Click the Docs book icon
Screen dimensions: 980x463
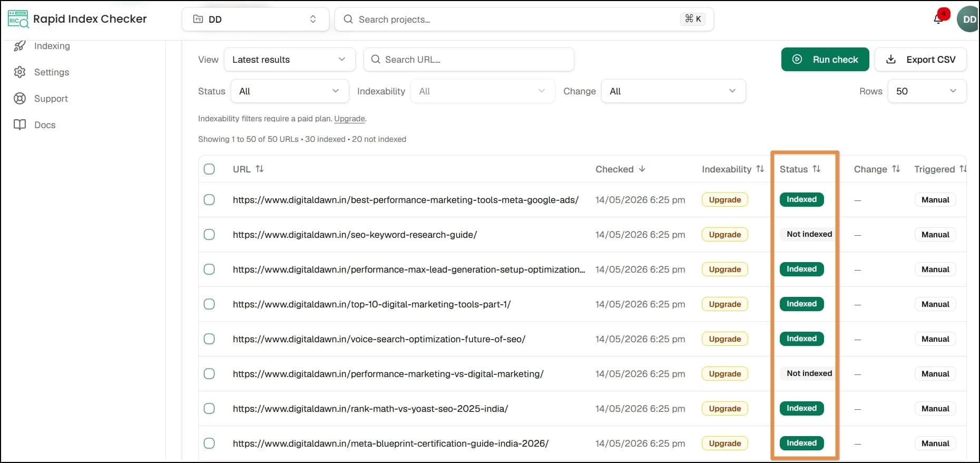[x=20, y=125]
